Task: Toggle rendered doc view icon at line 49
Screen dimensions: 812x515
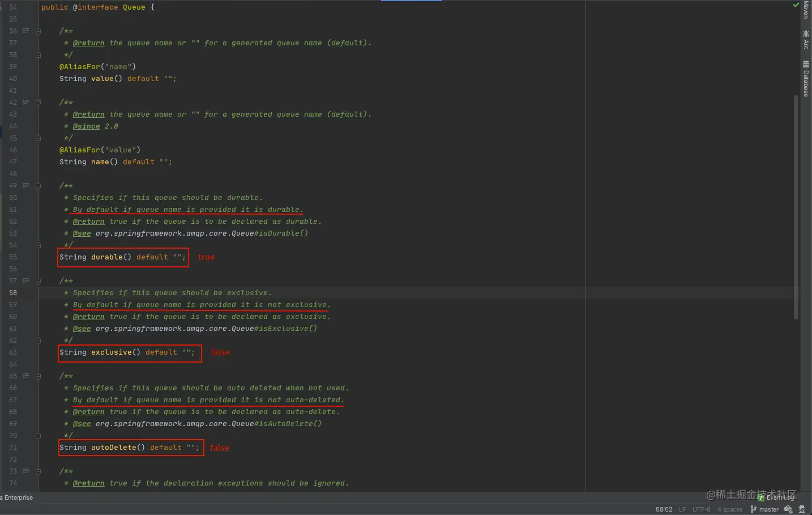Action: click(25, 185)
